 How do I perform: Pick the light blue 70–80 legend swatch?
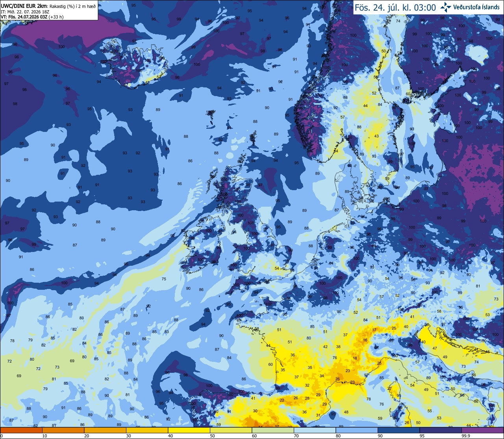coord(315,430)
